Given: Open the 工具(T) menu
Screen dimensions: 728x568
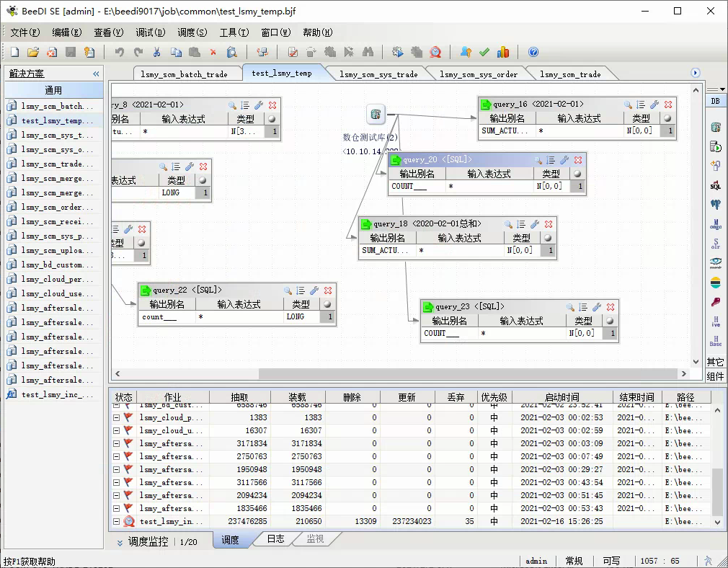Looking at the screenshot, I should pyautogui.click(x=234, y=32).
